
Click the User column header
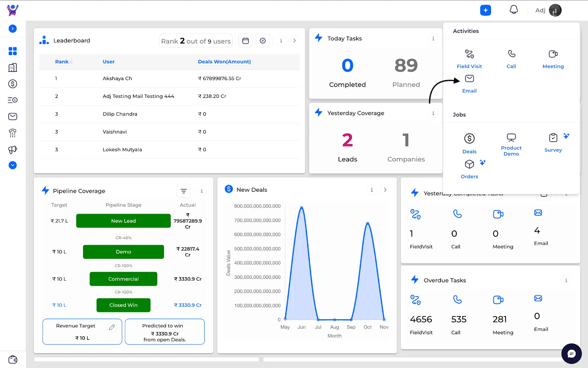click(108, 62)
